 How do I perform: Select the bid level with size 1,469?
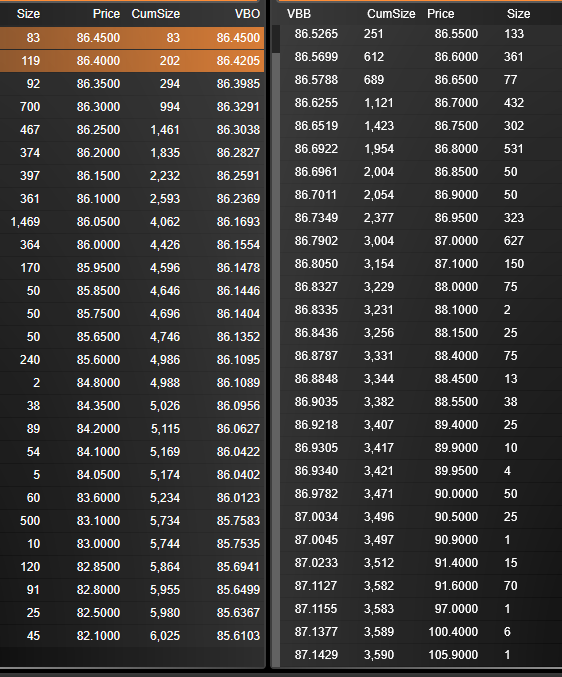[x=132, y=221]
